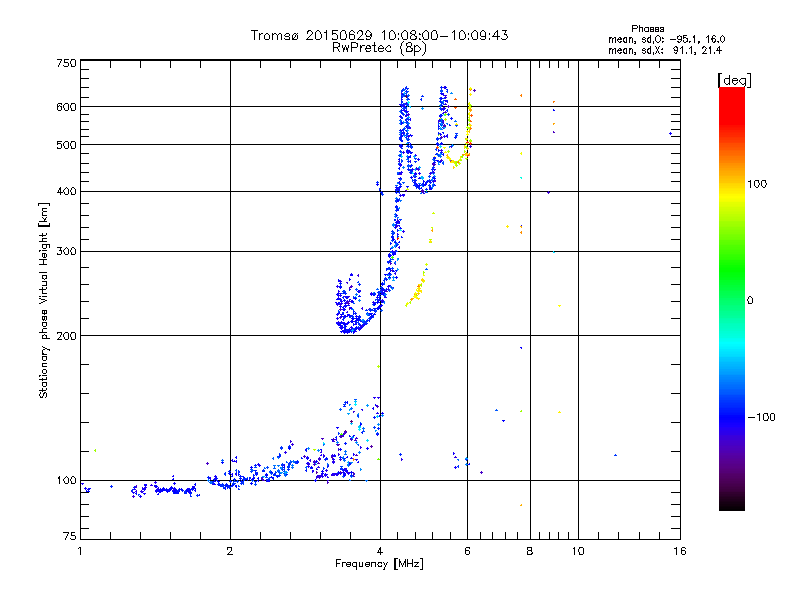Click the x-axis '8' tick label

(530, 551)
